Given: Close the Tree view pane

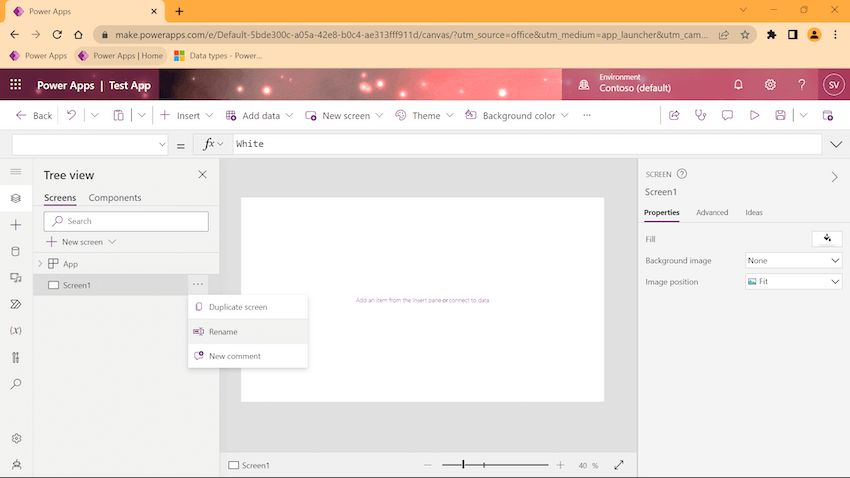Looking at the screenshot, I should (202, 175).
